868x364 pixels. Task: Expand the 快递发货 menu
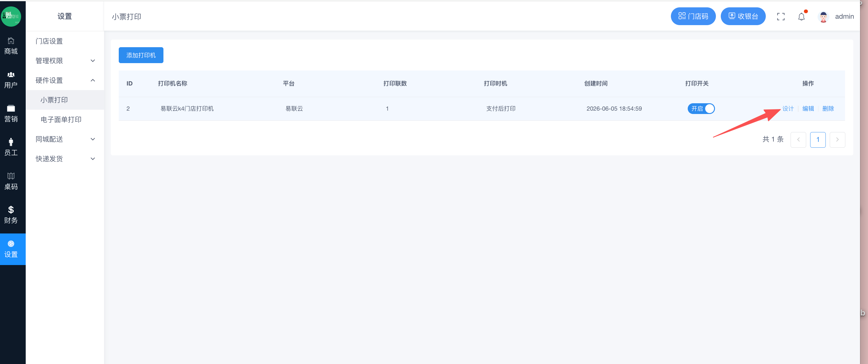[x=65, y=158]
